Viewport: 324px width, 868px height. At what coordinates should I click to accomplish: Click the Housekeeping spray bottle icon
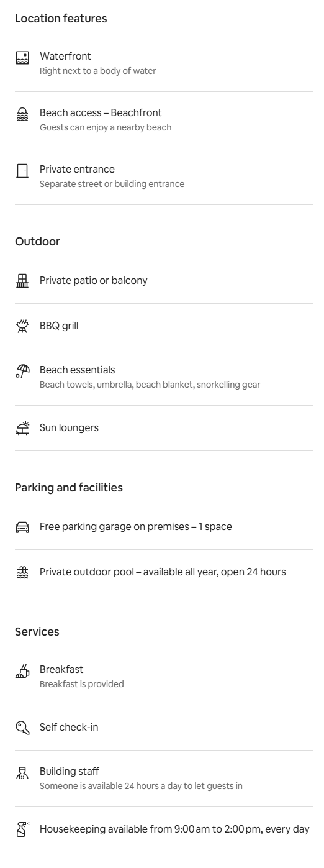(22, 829)
